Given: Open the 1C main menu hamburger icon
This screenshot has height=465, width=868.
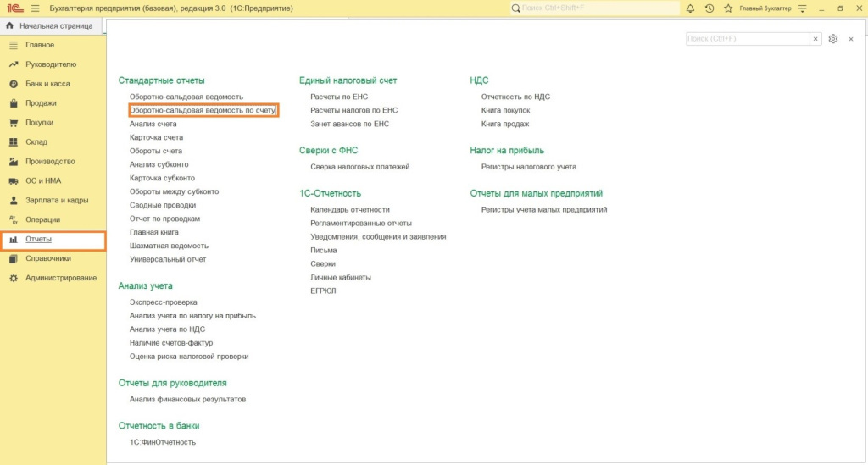Looking at the screenshot, I should point(36,8).
